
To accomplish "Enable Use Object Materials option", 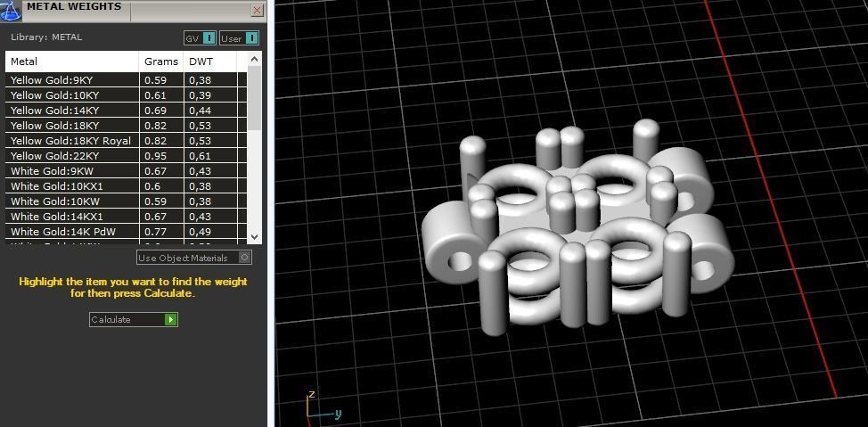I will (194, 258).
